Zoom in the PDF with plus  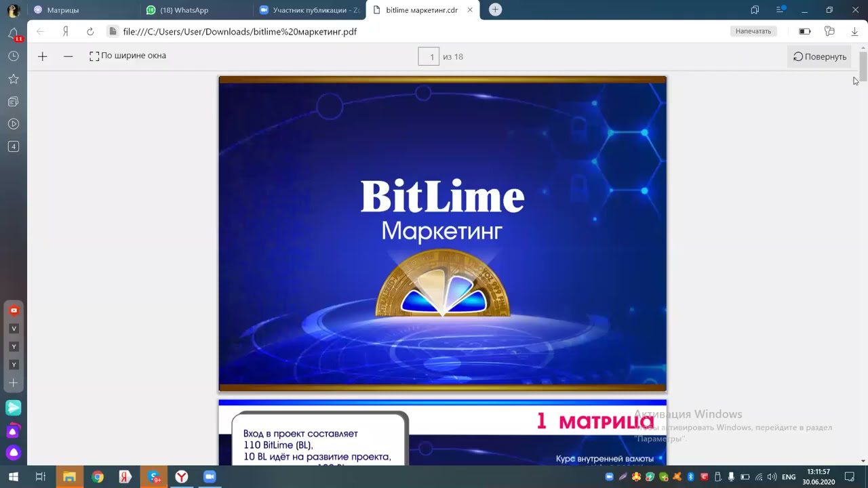click(43, 56)
